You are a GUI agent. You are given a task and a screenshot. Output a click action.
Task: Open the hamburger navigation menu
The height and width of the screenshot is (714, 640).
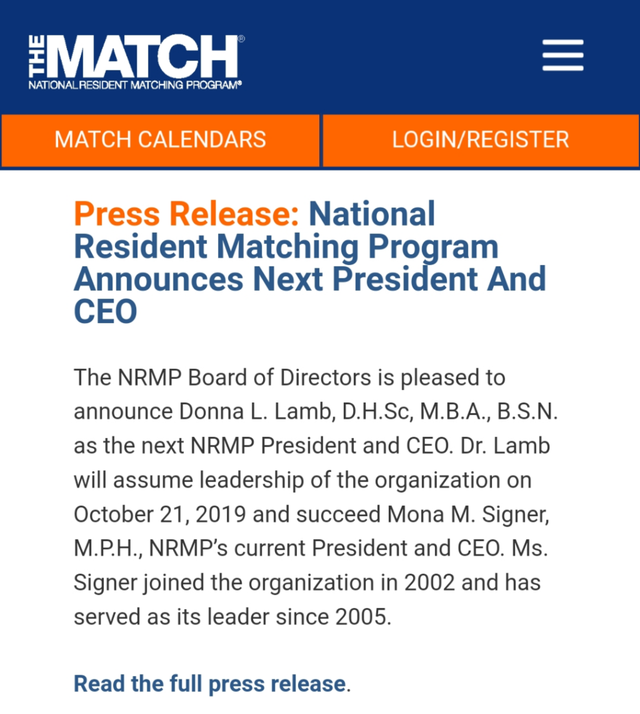click(x=563, y=55)
